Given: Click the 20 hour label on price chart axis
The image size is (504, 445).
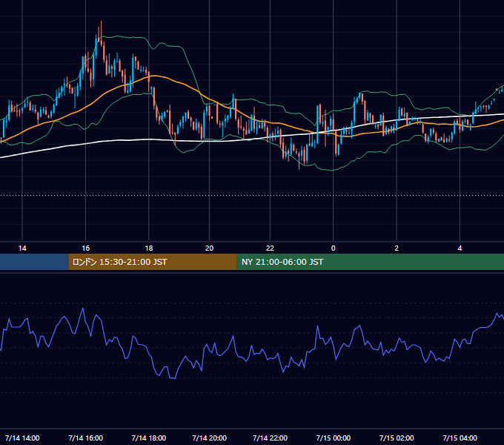Looking at the screenshot, I should (209, 248).
